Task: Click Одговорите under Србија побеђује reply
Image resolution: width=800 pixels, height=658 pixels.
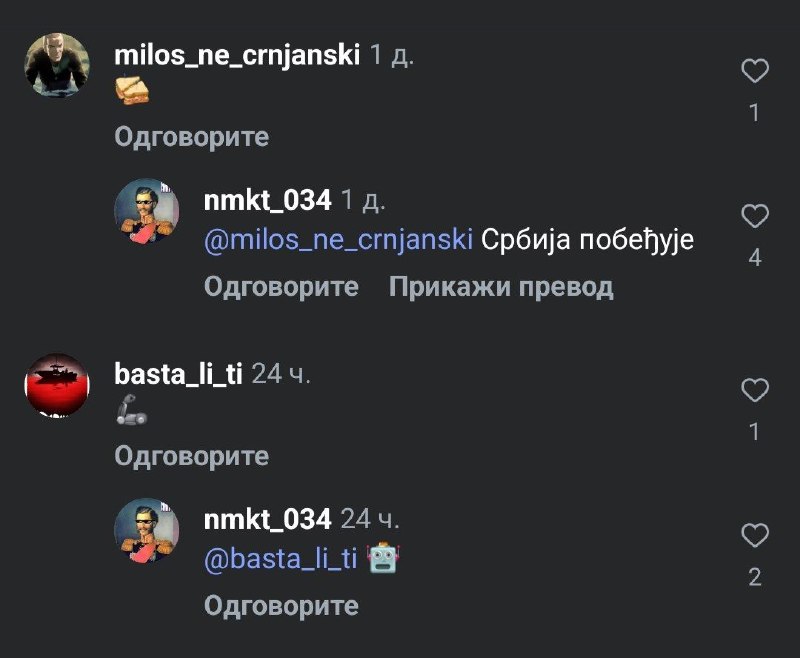Action: tap(281, 287)
